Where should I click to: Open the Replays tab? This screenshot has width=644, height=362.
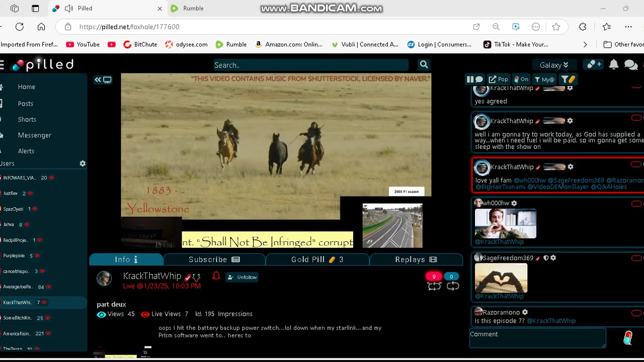(416, 259)
